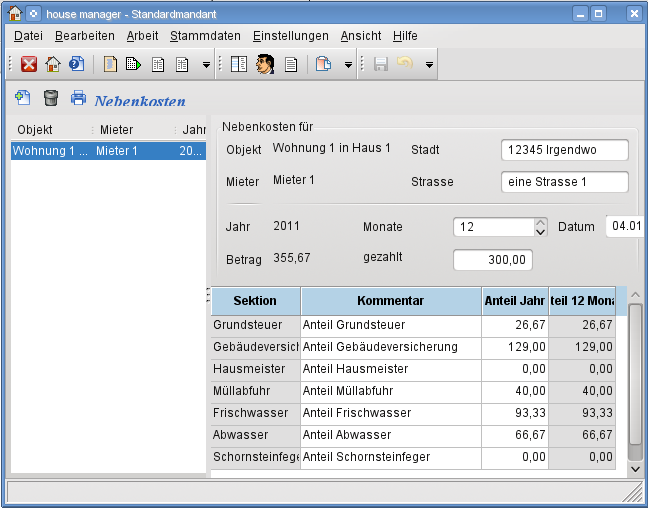The image size is (648, 513).
Task: Click the person face icon in toolbar
Action: click(265, 65)
